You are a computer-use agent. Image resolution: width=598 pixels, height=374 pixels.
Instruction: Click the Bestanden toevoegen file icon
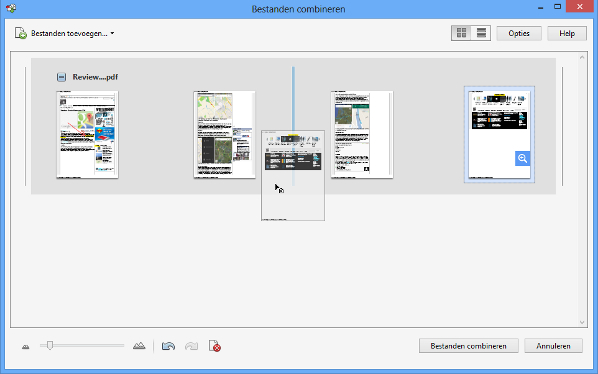click(x=21, y=33)
